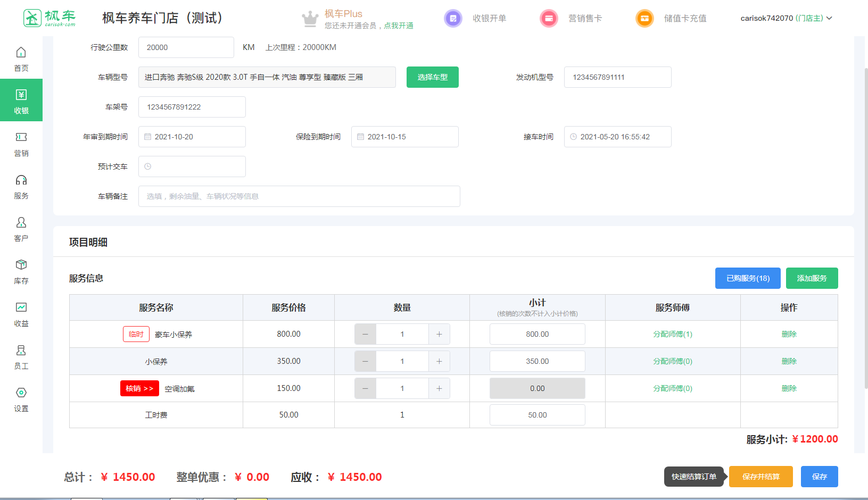Decrease quantity for 空调加氟 service
Screen dimensions: 868x500
coord(365,388)
